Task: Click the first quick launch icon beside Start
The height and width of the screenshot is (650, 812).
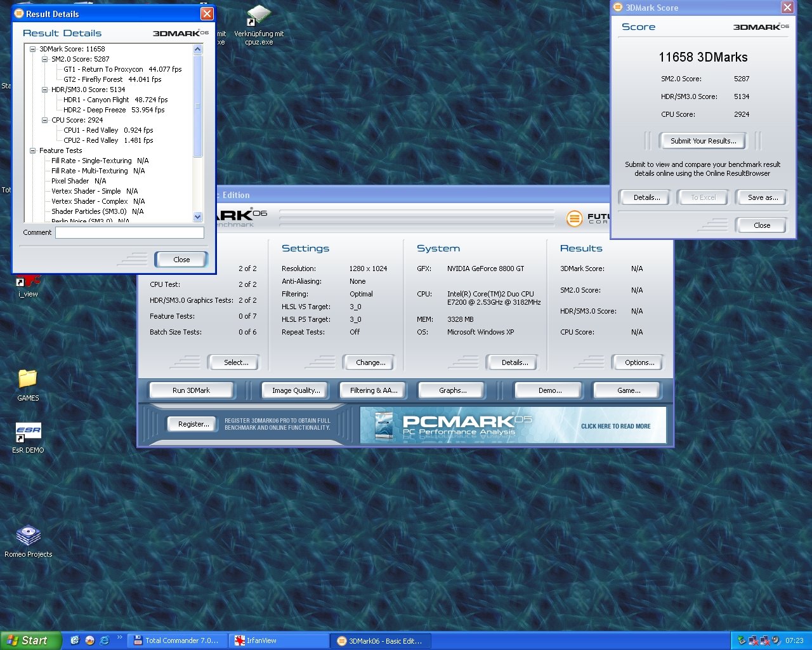Action: pyautogui.click(x=75, y=640)
